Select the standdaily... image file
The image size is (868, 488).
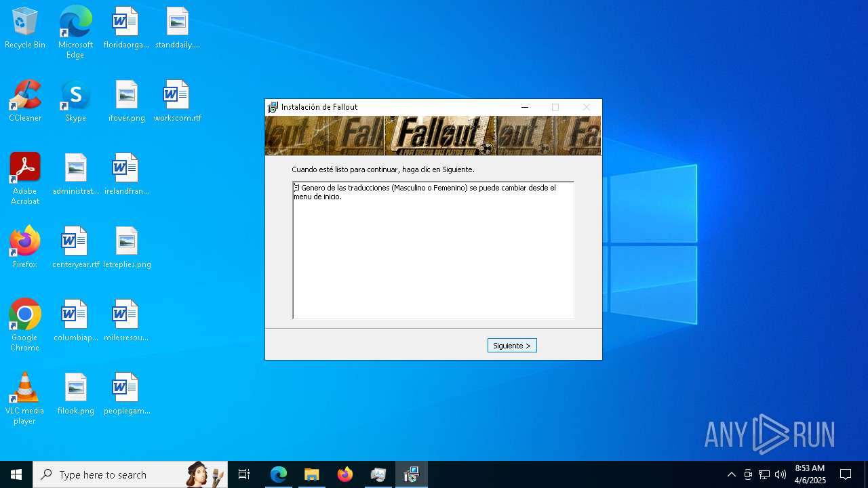point(178,28)
